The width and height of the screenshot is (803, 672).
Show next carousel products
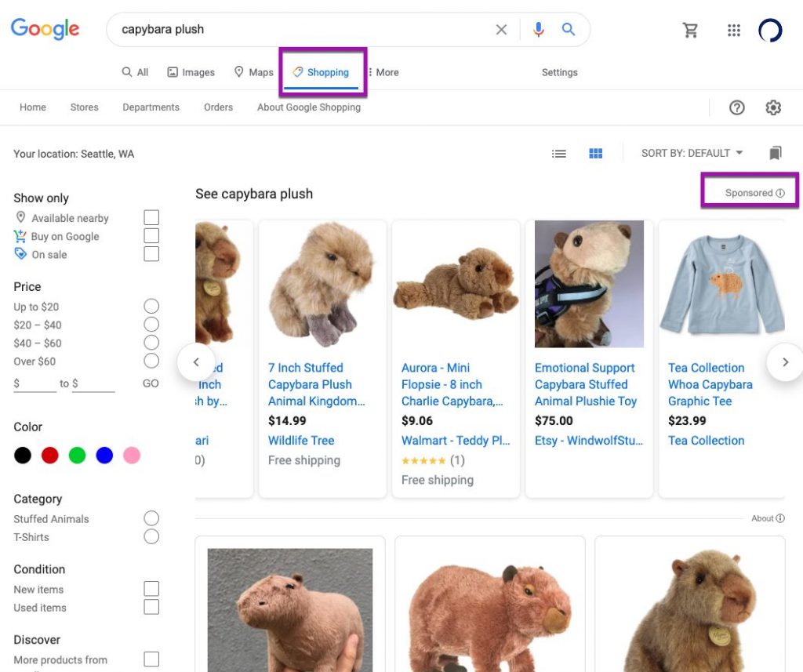click(785, 362)
